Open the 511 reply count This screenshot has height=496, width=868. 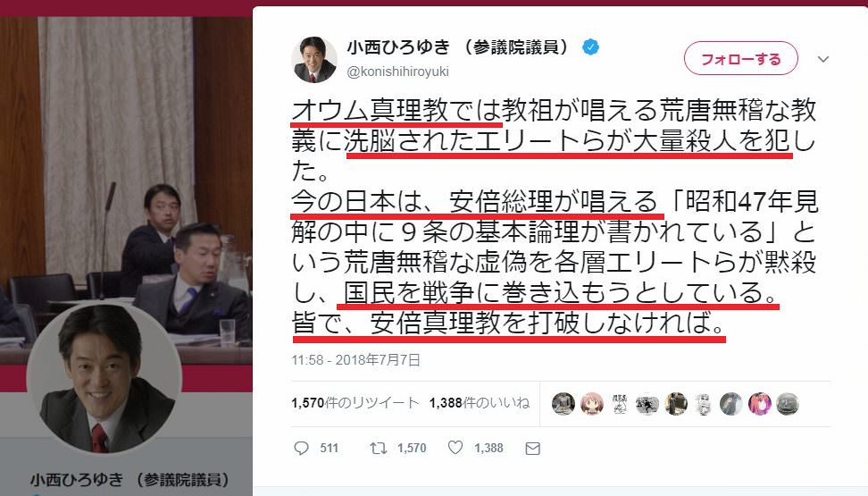click(x=329, y=449)
